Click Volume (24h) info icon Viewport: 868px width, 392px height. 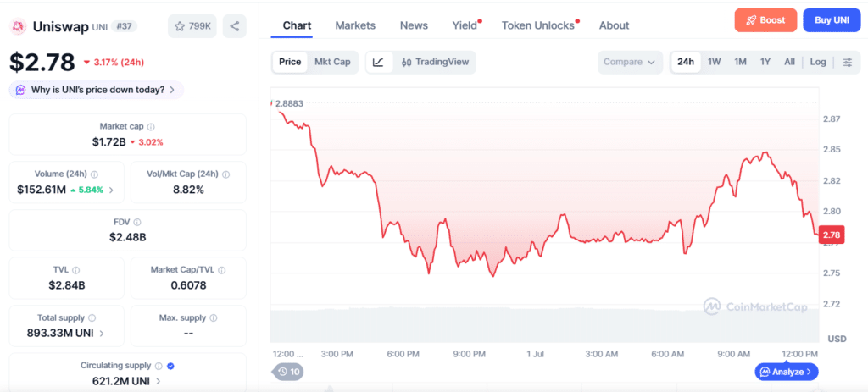(94, 174)
